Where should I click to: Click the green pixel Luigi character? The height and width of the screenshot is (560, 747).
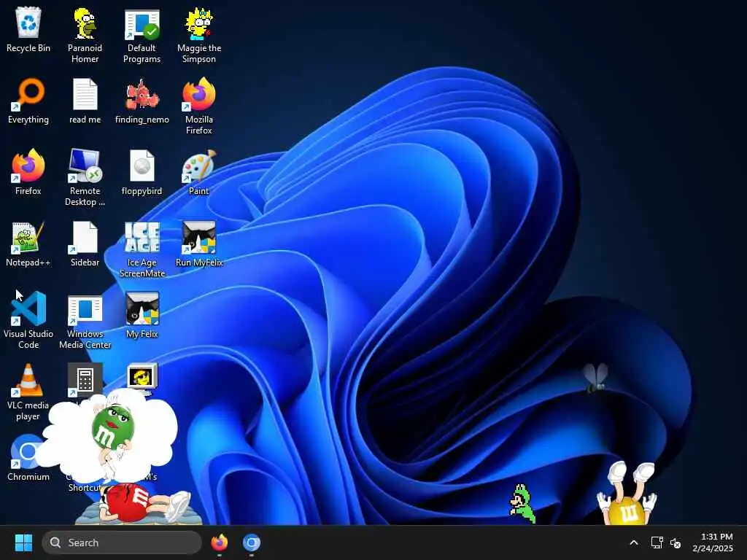[522, 504]
